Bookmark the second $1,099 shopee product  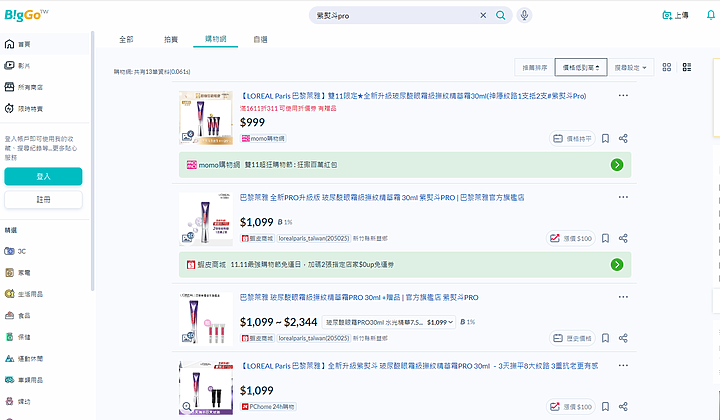tap(605, 238)
